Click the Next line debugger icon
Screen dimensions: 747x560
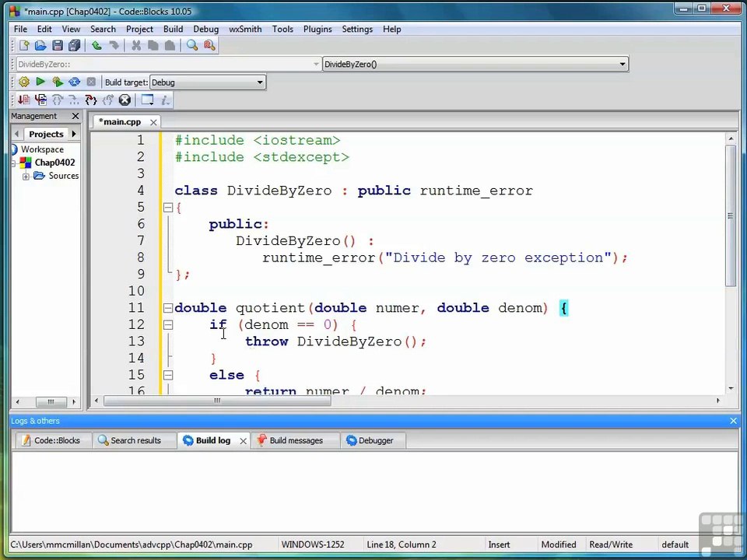tap(58, 100)
